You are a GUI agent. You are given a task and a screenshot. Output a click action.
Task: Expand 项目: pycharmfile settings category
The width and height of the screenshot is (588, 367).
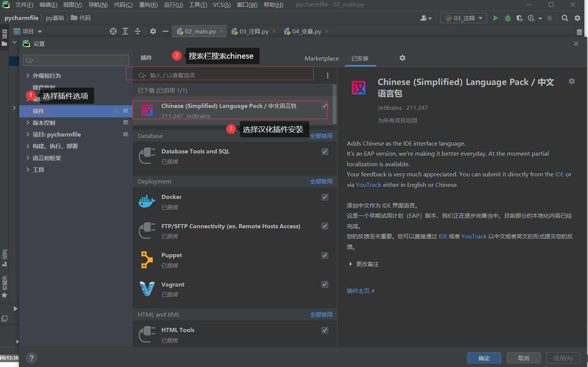[28, 134]
